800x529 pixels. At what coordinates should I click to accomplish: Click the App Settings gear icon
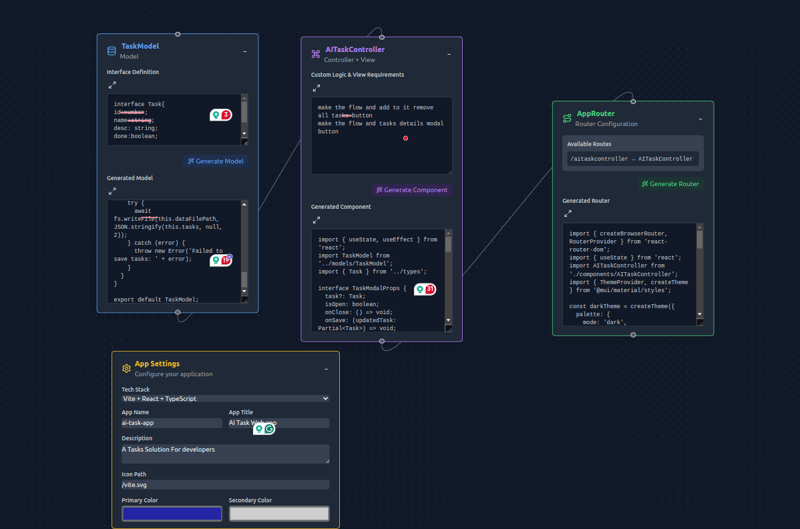(126, 368)
